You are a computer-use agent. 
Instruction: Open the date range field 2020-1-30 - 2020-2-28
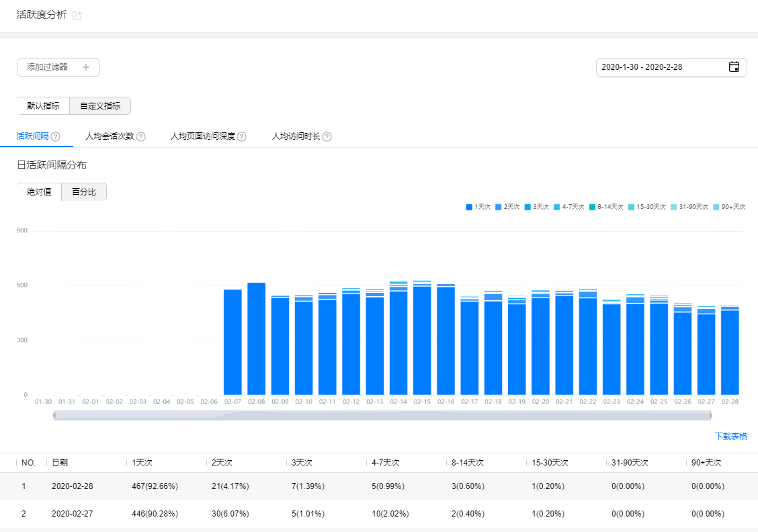(671, 67)
